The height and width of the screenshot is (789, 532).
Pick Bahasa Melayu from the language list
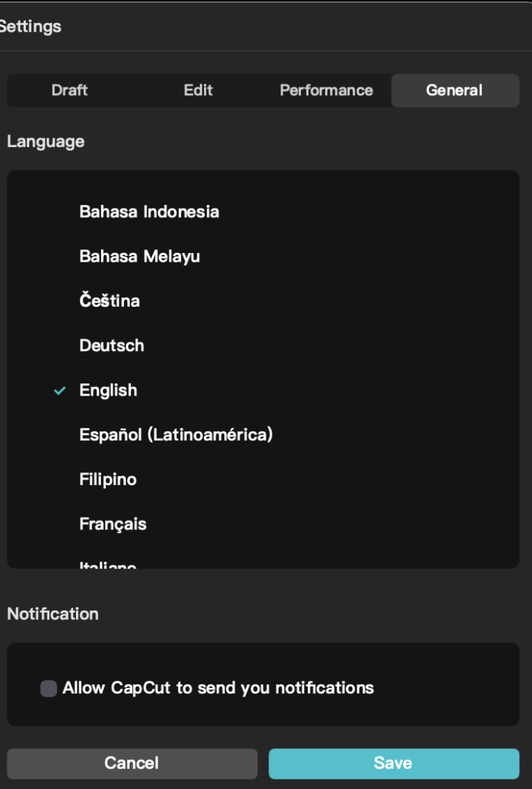click(x=140, y=257)
